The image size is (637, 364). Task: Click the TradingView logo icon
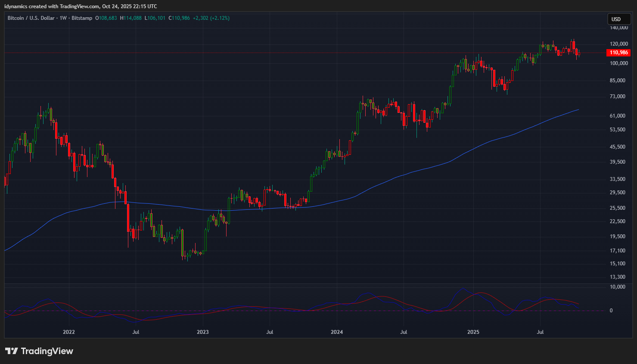[x=12, y=351]
